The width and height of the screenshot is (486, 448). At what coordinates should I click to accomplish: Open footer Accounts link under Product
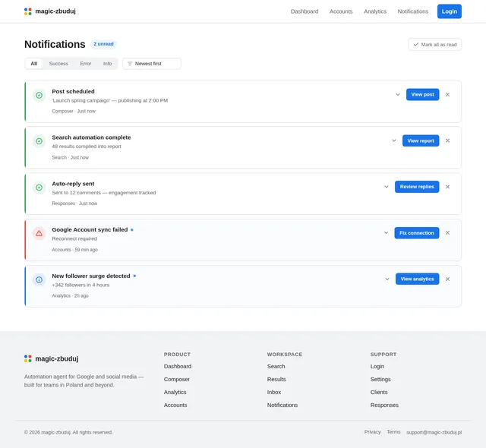point(175,405)
